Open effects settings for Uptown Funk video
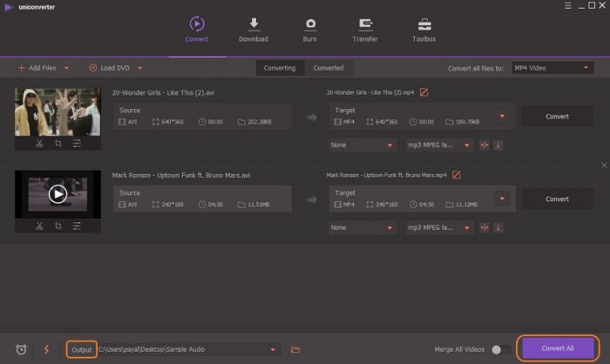The height and width of the screenshot is (364, 610). click(x=77, y=226)
